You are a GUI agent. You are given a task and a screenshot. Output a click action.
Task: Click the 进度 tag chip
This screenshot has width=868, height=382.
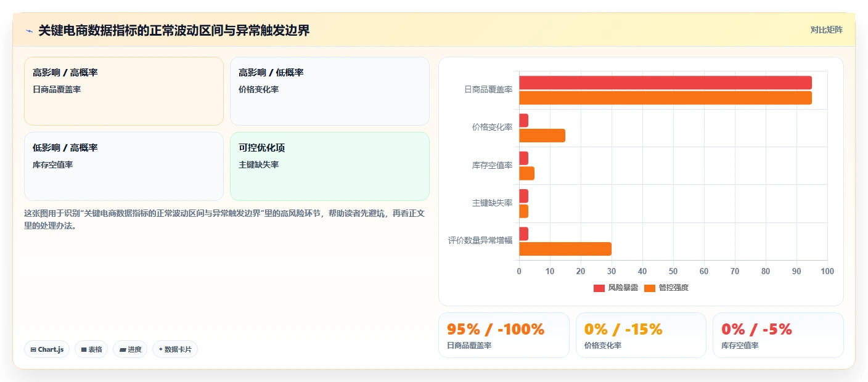[130, 349]
